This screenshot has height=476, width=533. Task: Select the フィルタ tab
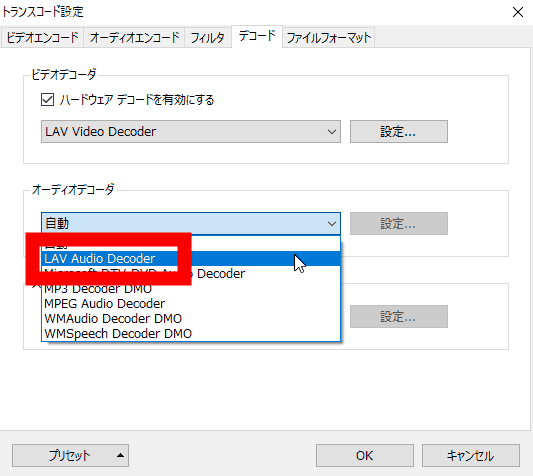point(208,37)
